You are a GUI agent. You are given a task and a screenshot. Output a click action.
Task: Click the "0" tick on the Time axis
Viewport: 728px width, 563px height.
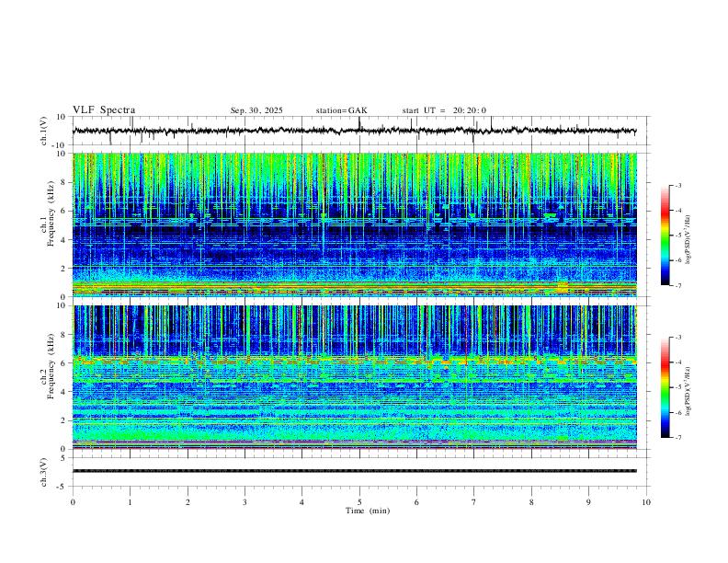[x=73, y=502]
